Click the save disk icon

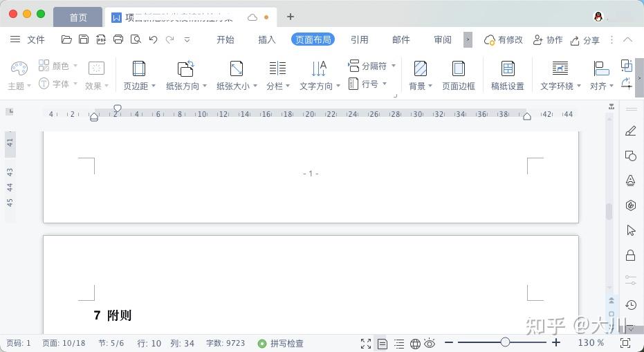point(84,39)
